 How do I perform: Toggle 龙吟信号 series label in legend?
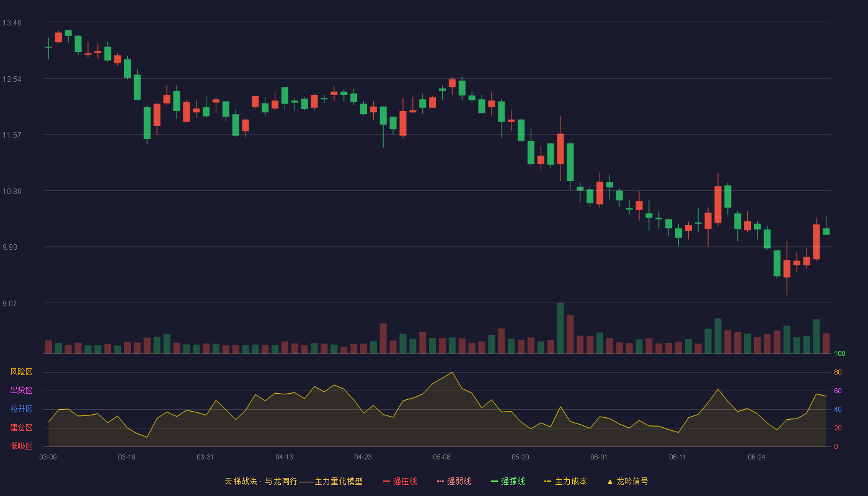pyautogui.click(x=632, y=481)
